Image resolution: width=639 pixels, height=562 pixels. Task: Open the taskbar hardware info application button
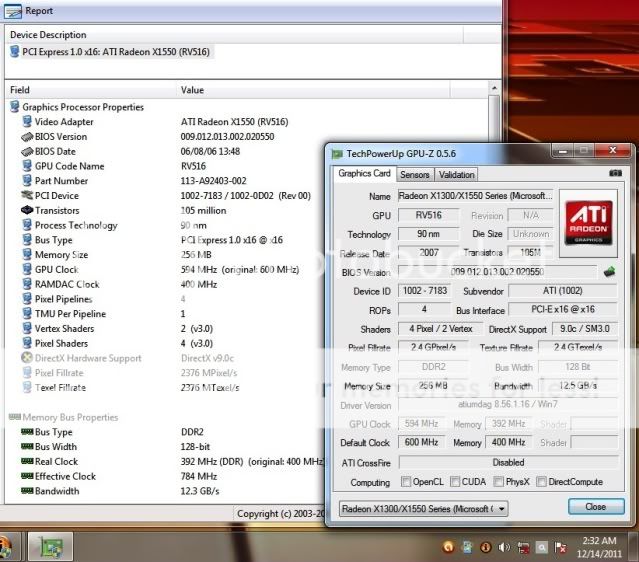coord(51,547)
